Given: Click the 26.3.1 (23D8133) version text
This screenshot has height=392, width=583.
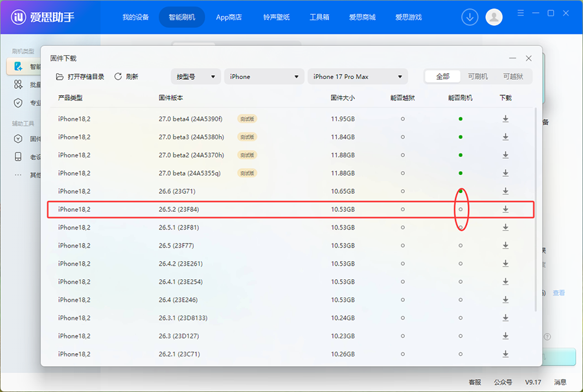Looking at the screenshot, I should pos(183,318).
